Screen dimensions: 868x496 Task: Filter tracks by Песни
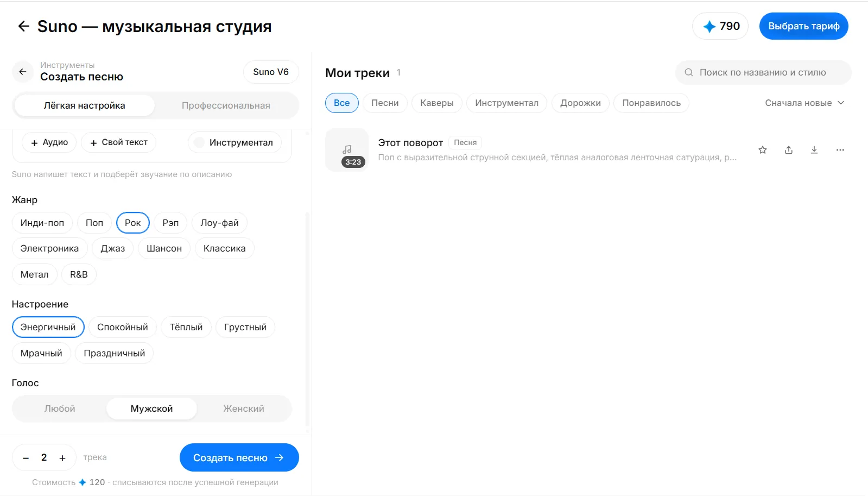click(x=385, y=103)
